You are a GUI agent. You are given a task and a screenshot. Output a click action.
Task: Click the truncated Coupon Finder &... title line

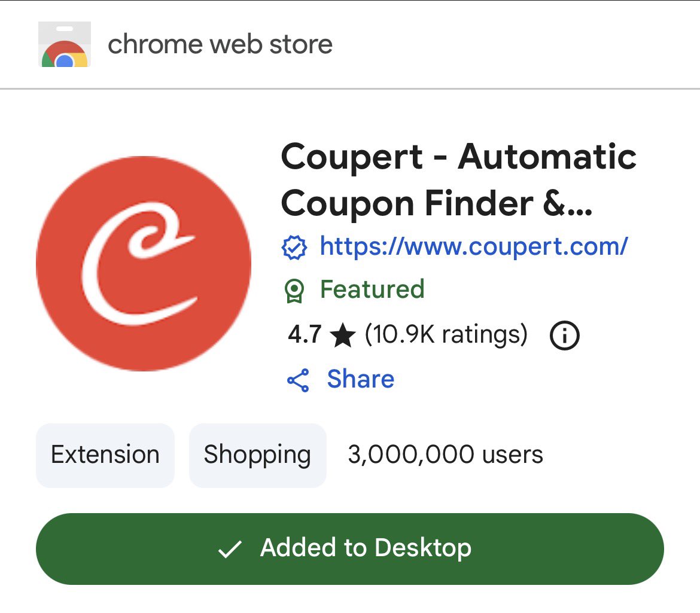click(437, 203)
